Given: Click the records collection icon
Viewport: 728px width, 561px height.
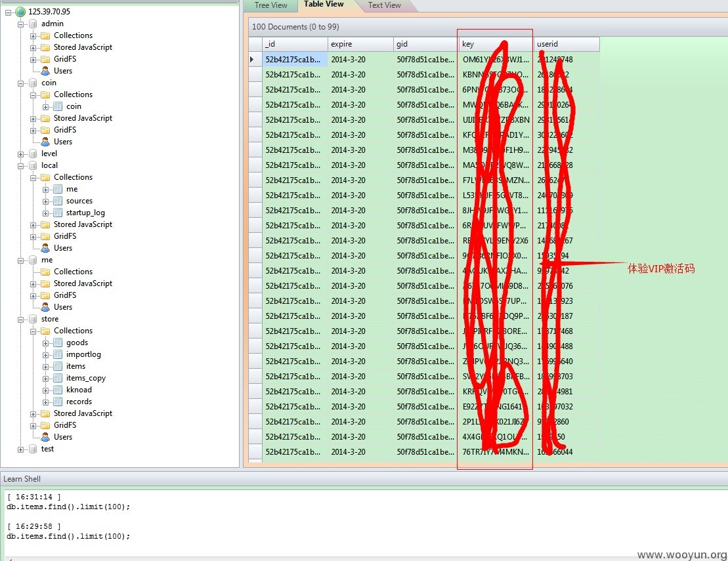Looking at the screenshot, I should coord(58,402).
